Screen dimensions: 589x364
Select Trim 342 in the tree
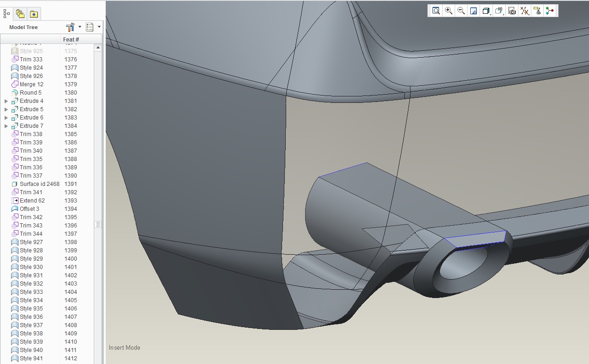31,217
